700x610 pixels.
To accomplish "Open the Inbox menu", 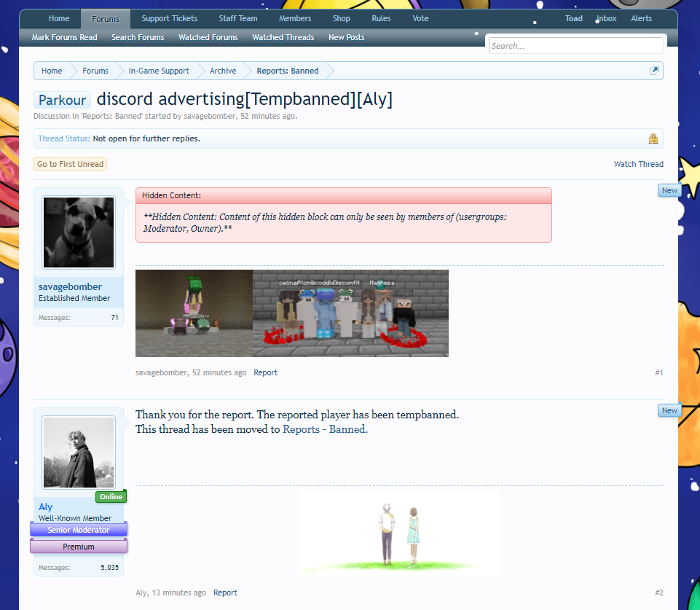I will [x=607, y=18].
